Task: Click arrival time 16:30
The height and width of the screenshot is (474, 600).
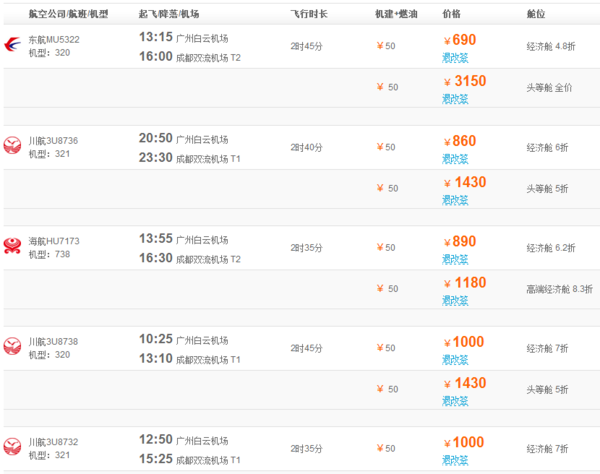Action: (156, 258)
